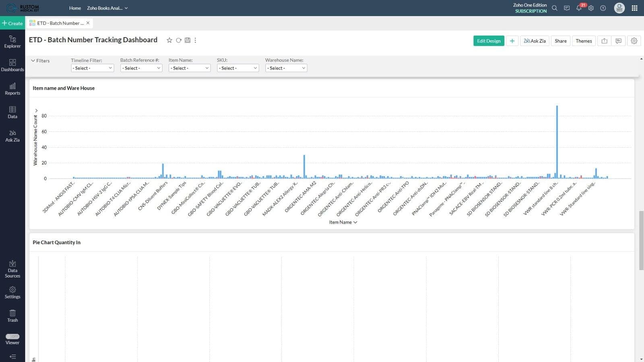Click the export dashboard icon

click(605, 41)
